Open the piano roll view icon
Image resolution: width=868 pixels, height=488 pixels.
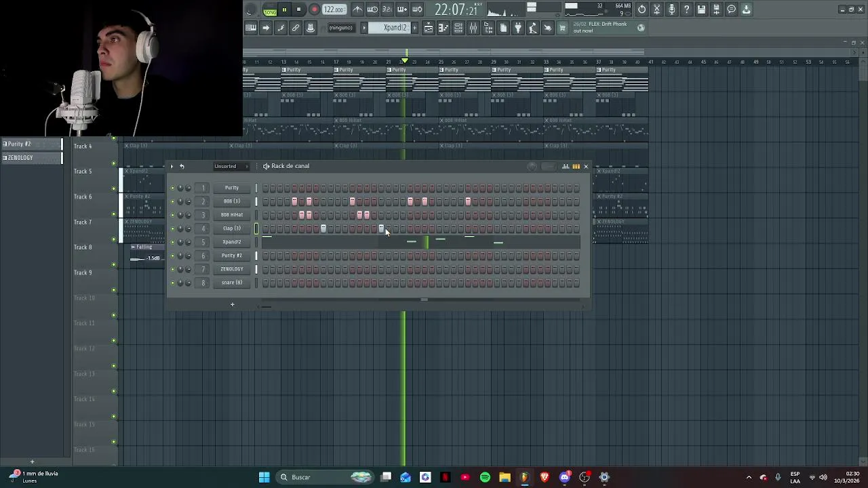tap(443, 28)
